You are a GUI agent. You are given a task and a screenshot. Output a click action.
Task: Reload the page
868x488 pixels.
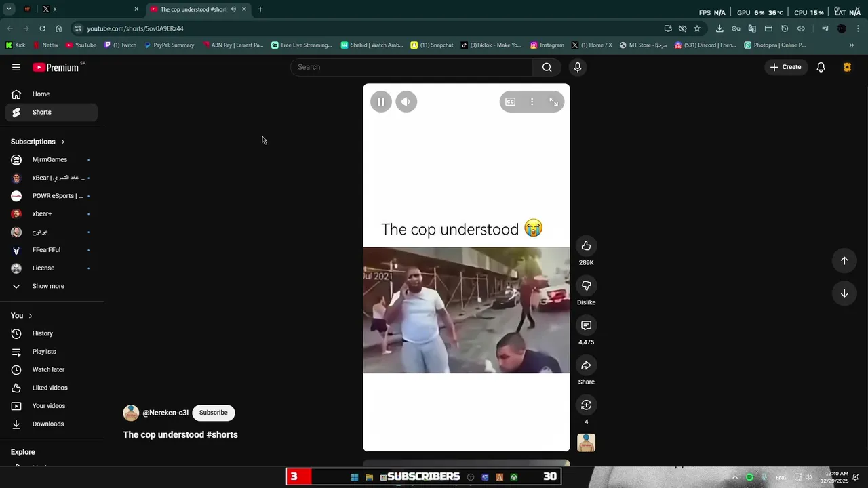[42, 28]
